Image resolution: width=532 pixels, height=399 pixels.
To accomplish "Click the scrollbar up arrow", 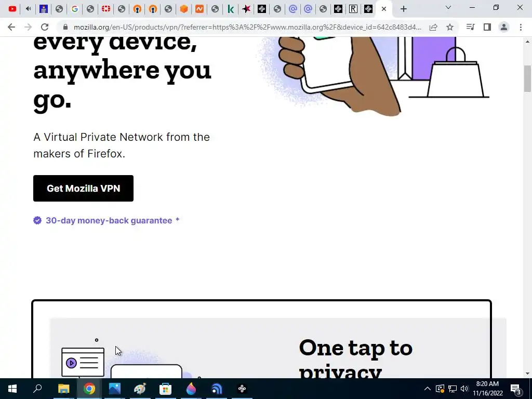I will [x=527, y=42].
